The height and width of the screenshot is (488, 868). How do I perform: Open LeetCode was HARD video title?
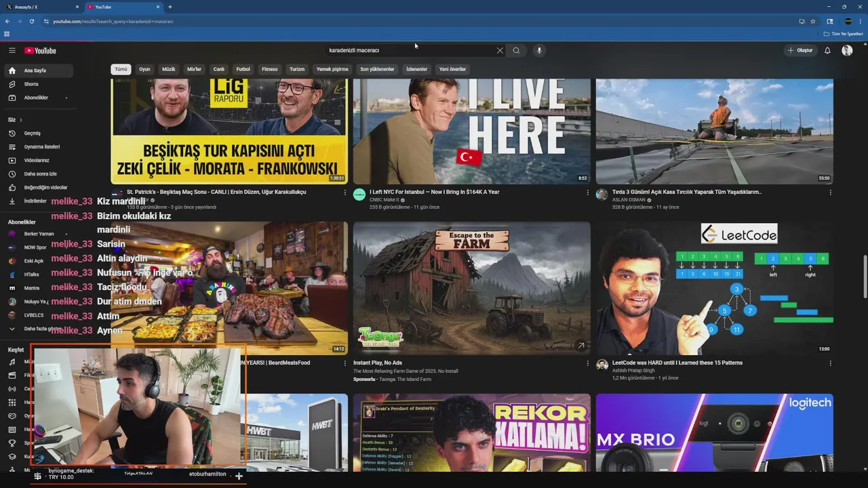point(677,363)
